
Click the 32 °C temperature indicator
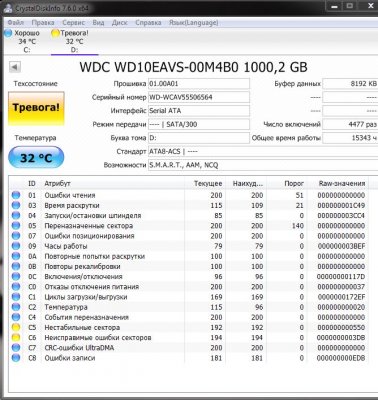click(36, 157)
